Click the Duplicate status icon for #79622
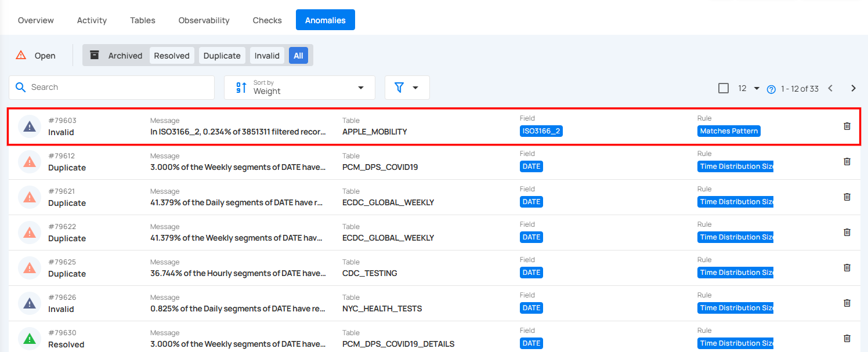Viewport: 868px width, 352px height. (30, 233)
